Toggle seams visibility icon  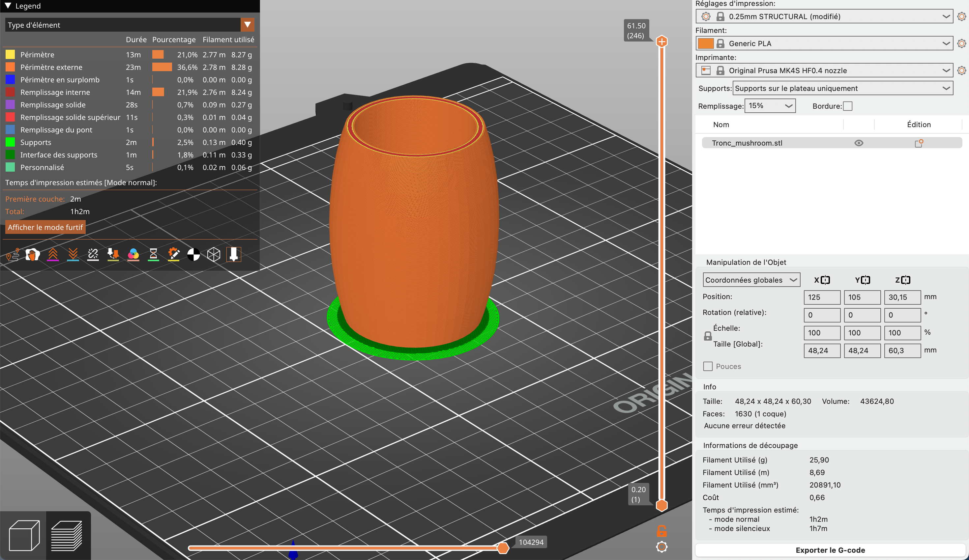click(93, 254)
